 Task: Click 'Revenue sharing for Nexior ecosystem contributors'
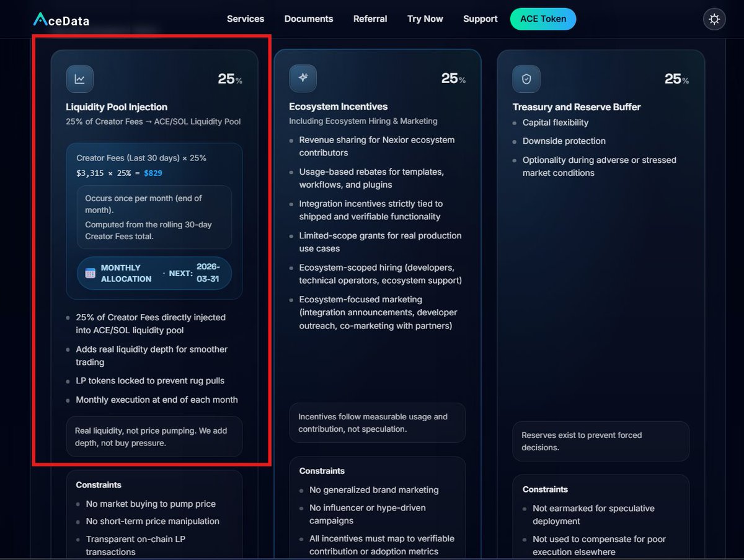[377, 146]
